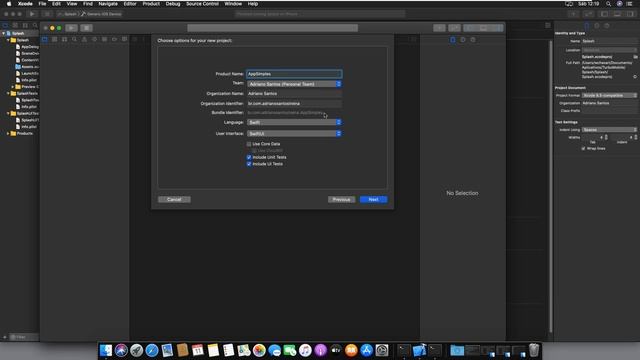Viewport: 640px width, 360px height.
Task: Open Launchpad rocket icon in Dock
Action: pos(137,350)
